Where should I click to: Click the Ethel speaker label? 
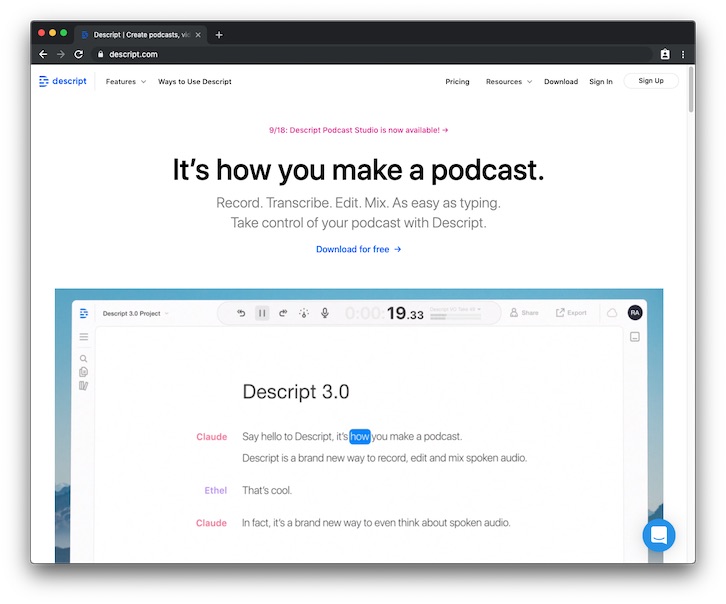(x=216, y=490)
